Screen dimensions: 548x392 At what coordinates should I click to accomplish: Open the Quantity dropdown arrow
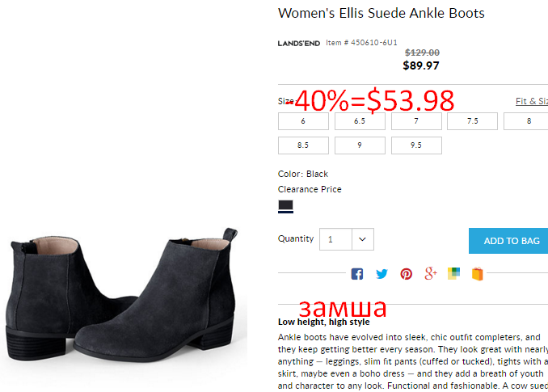pyautogui.click(x=363, y=239)
